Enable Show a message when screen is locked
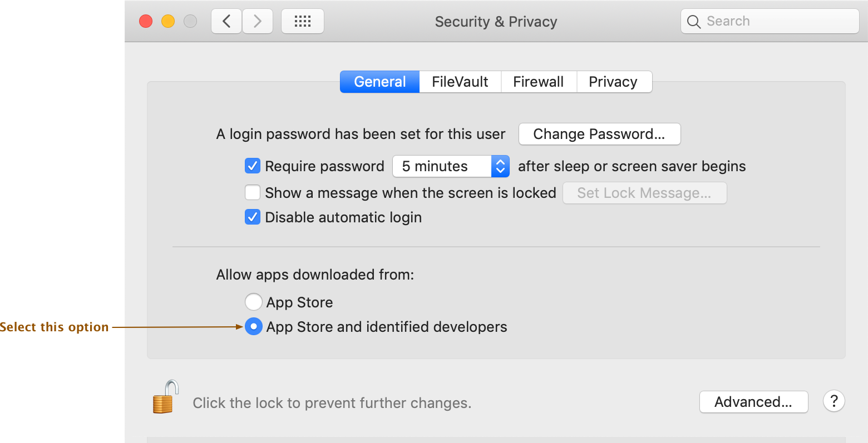Viewport: 868px width, 443px height. (x=253, y=193)
